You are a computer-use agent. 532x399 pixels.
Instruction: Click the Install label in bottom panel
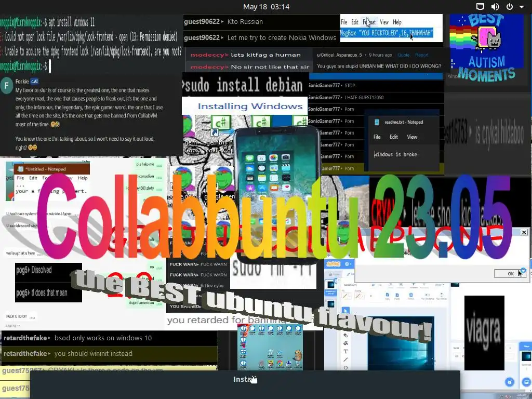click(245, 379)
